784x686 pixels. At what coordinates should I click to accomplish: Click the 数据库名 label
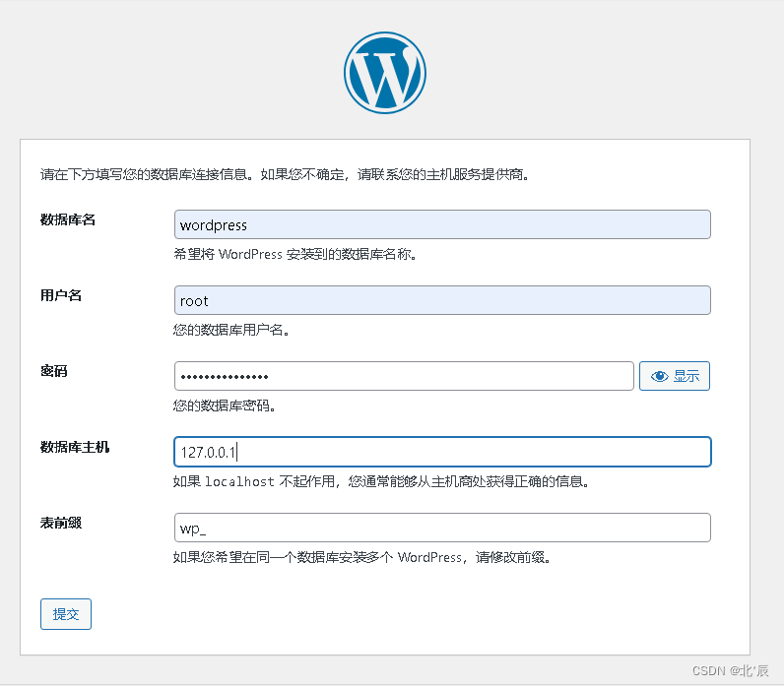pos(68,219)
